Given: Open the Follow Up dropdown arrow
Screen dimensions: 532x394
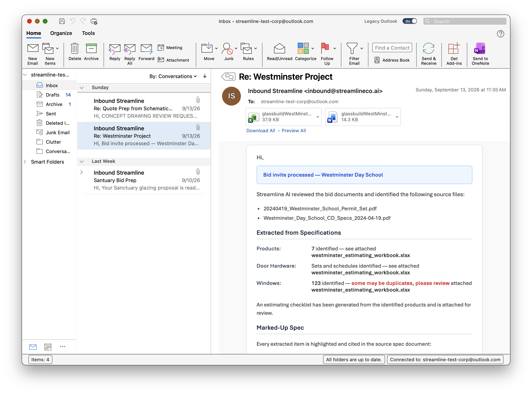Looking at the screenshot, I should pyautogui.click(x=334, y=48).
